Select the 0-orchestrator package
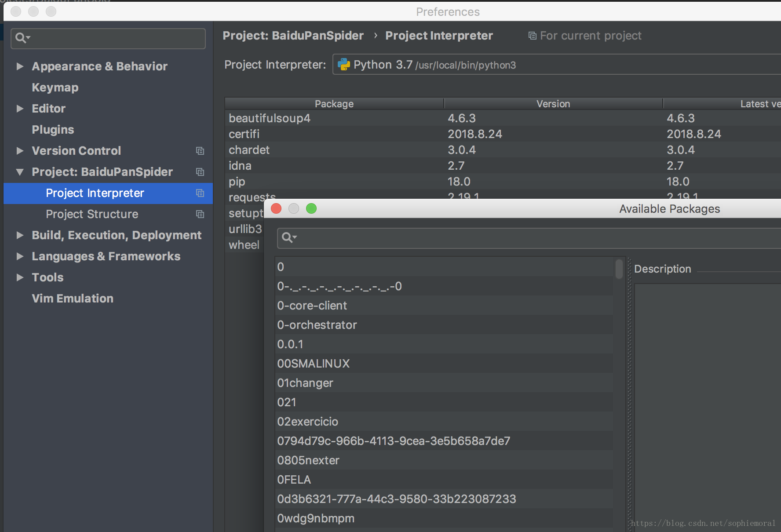781x532 pixels. click(x=444, y=325)
